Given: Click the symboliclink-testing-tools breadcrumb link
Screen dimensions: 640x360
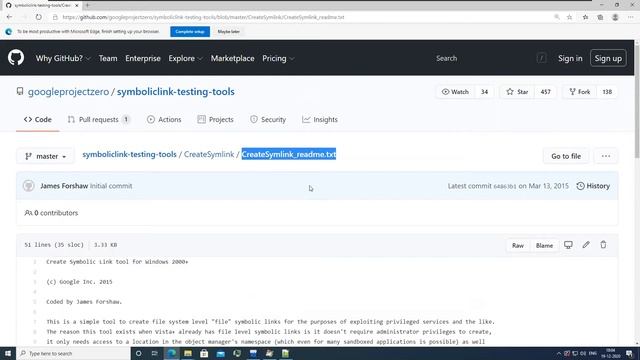Looking at the screenshot, I should [x=129, y=154].
